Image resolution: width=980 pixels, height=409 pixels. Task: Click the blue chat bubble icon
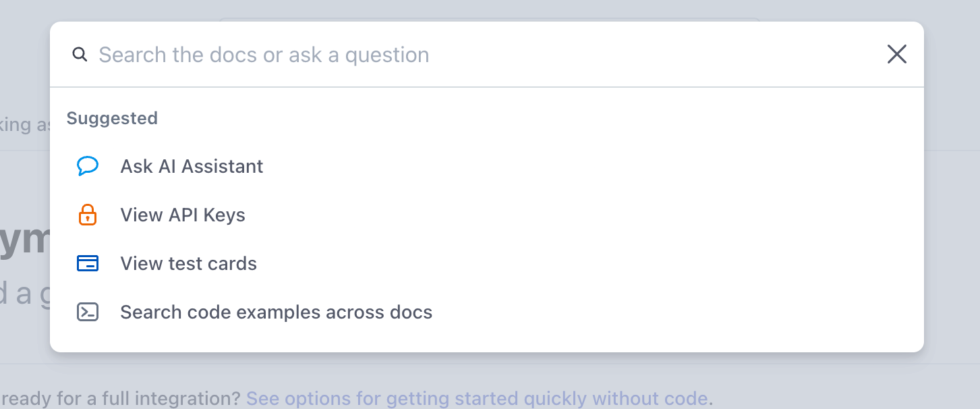pyautogui.click(x=88, y=166)
